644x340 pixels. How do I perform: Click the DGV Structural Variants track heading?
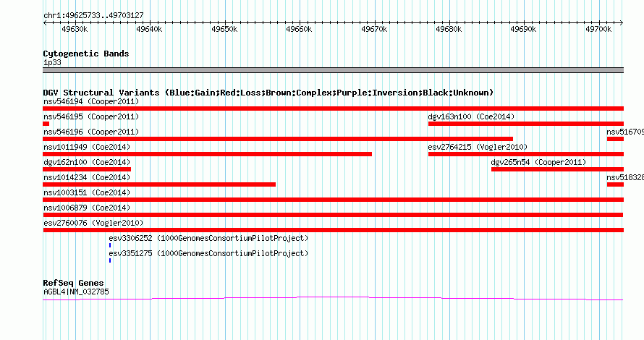pyautogui.click(x=268, y=93)
